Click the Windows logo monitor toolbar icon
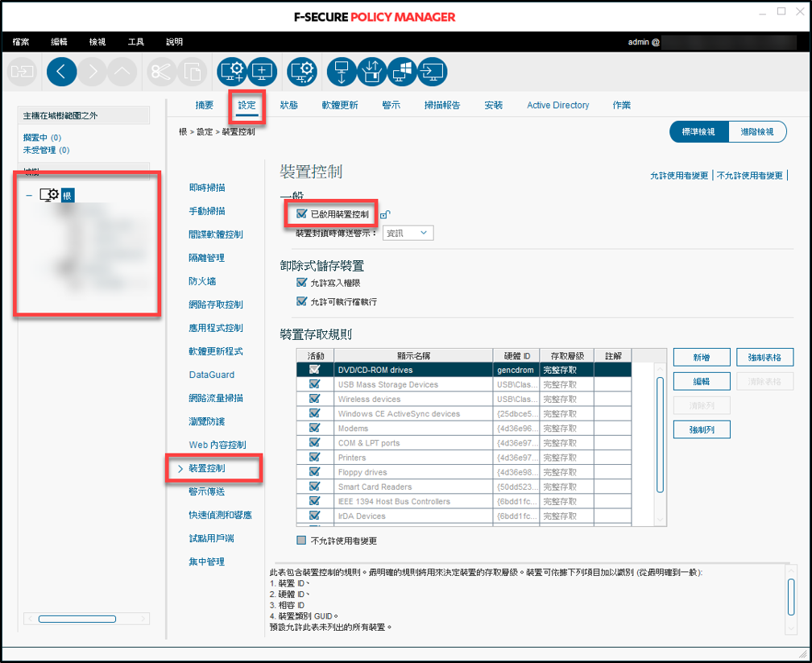This screenshot has width=812, height=663. coord(402,73)
